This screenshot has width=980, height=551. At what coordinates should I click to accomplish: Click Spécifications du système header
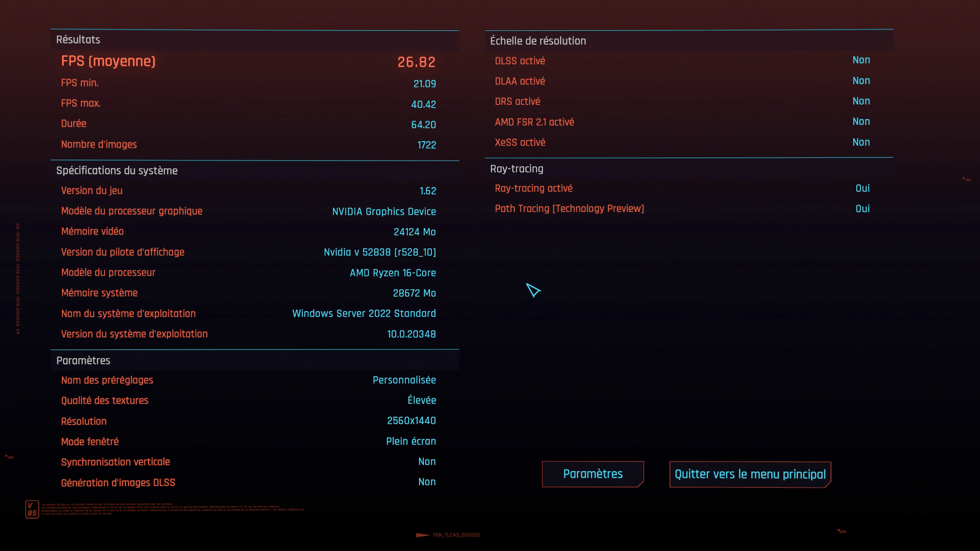(117, 171)
